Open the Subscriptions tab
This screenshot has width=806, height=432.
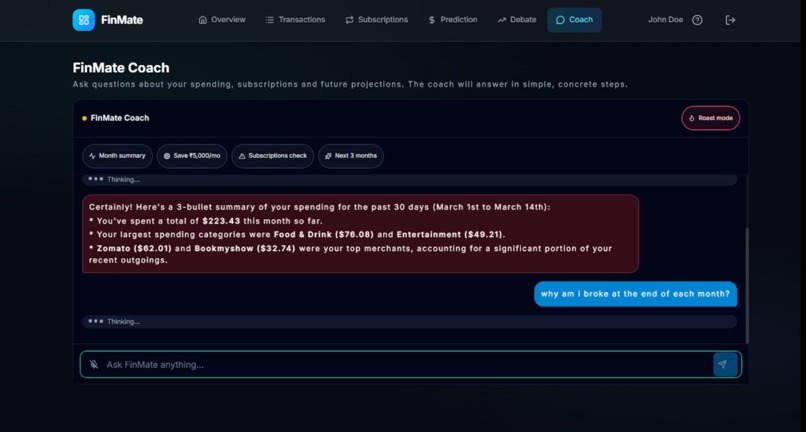tap(376, 20)
